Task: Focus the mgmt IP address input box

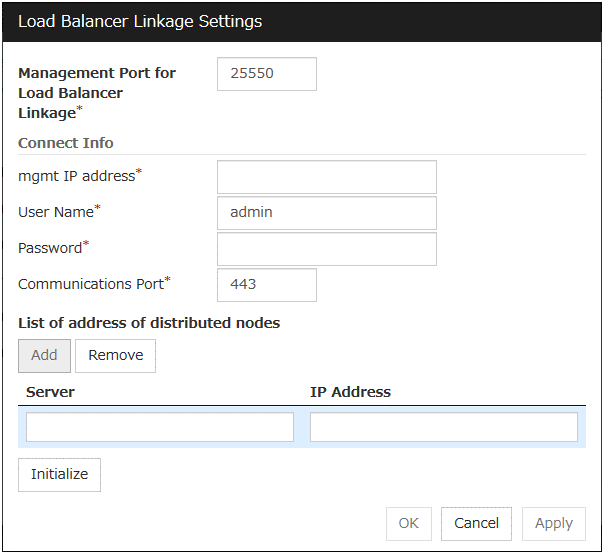Action: [326, 177]
